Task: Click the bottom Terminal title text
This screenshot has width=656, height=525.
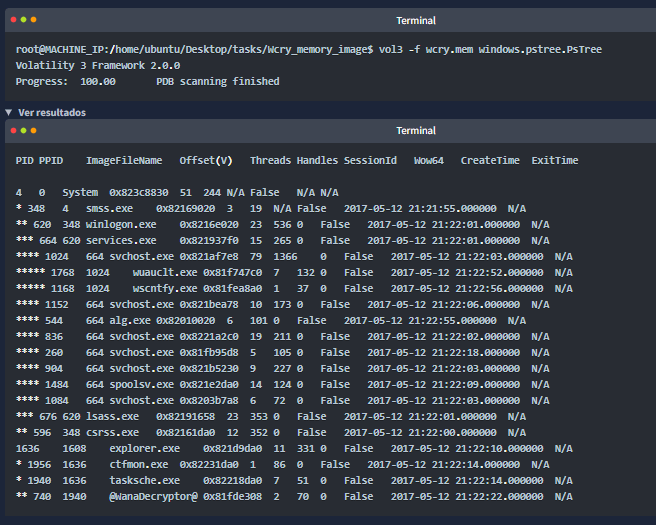Action: pos(416,131)
